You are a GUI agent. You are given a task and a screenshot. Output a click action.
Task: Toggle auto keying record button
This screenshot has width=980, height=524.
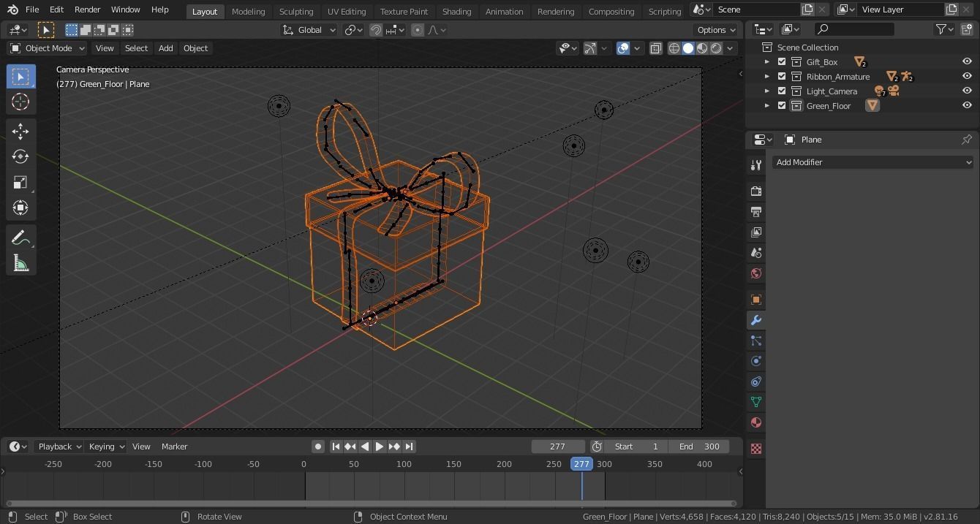click(x=317, y=447)
